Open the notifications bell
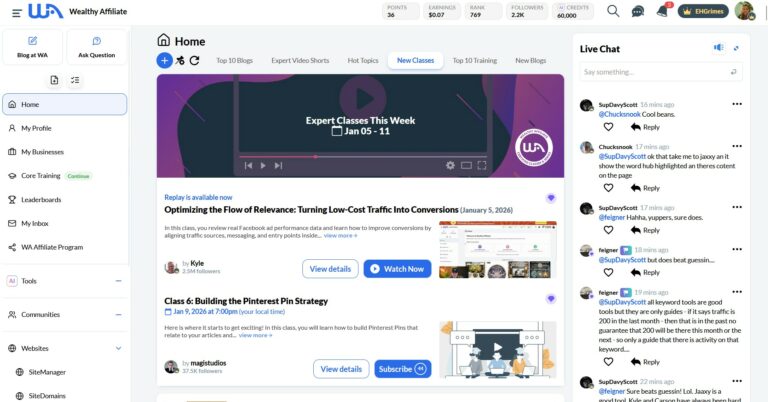Image resolution: width=768 pixels, height=402 pixels. click(x=661, y=11)
